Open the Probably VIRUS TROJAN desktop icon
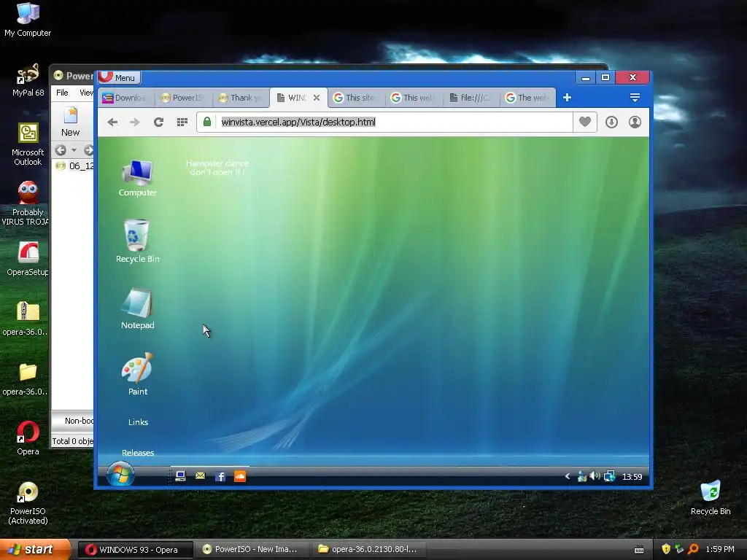747x560 pixels. 25,204
